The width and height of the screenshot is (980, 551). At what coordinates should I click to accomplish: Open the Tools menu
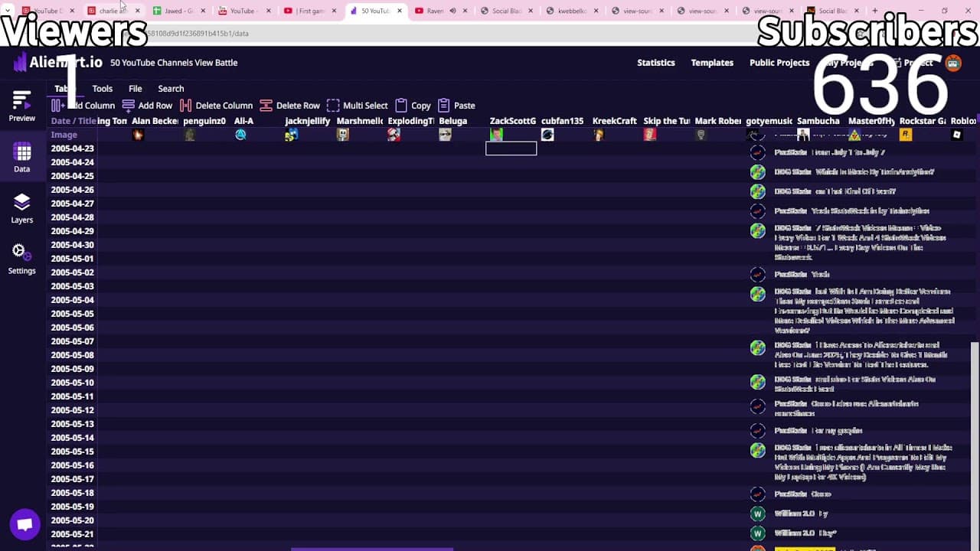(x=102, y=89)
